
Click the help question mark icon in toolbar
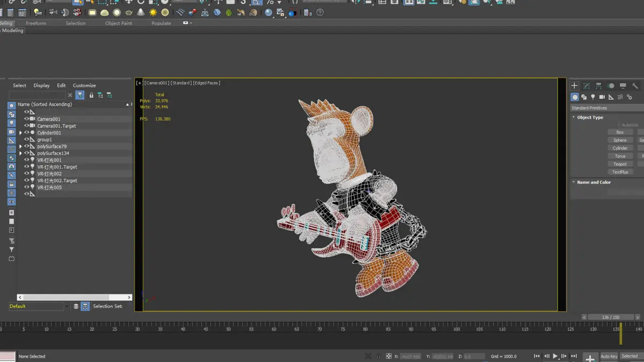click(320, 12)
